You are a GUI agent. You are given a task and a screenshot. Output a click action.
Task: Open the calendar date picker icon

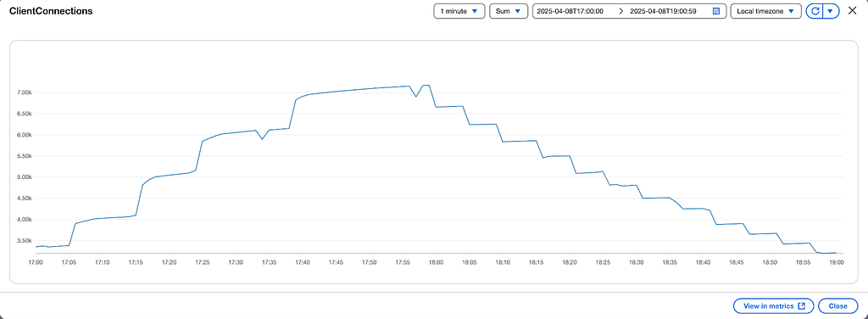(715, 11)
